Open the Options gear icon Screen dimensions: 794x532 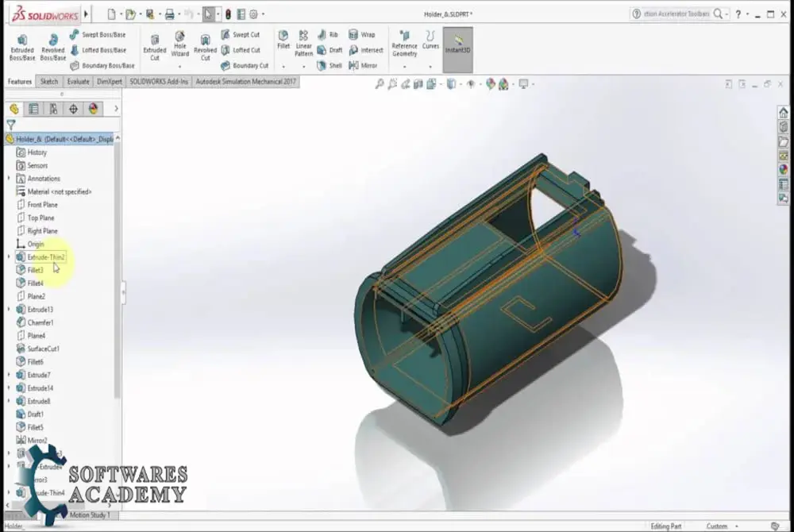tap(254, 14)
